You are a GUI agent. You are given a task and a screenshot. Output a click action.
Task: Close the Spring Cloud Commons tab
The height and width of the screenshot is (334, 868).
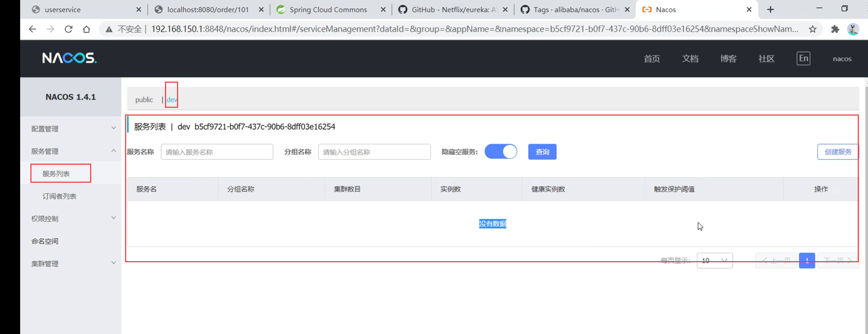(x=383, y=10)
